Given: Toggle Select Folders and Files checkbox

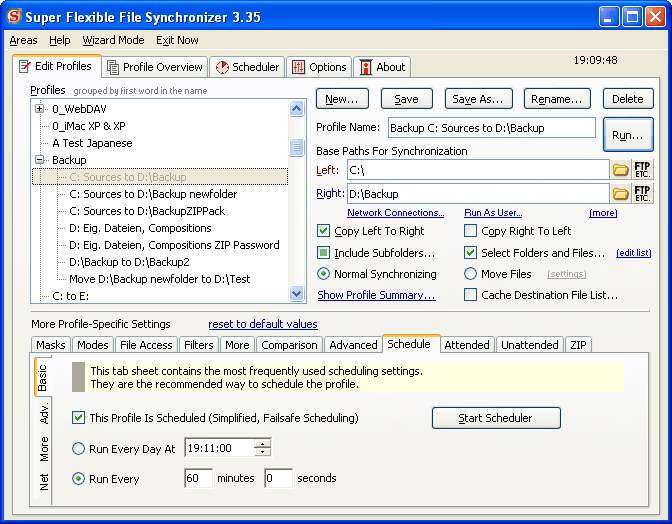Looking at the screenshot, I should [x=470, y=253].
